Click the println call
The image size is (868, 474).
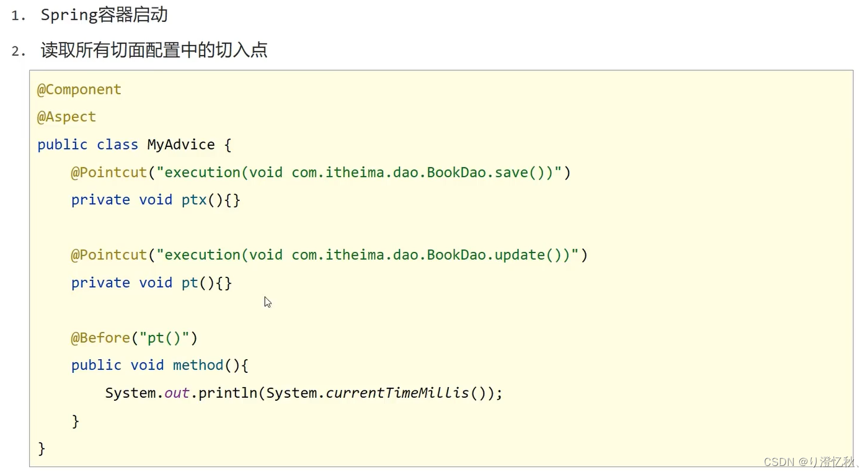228,393
